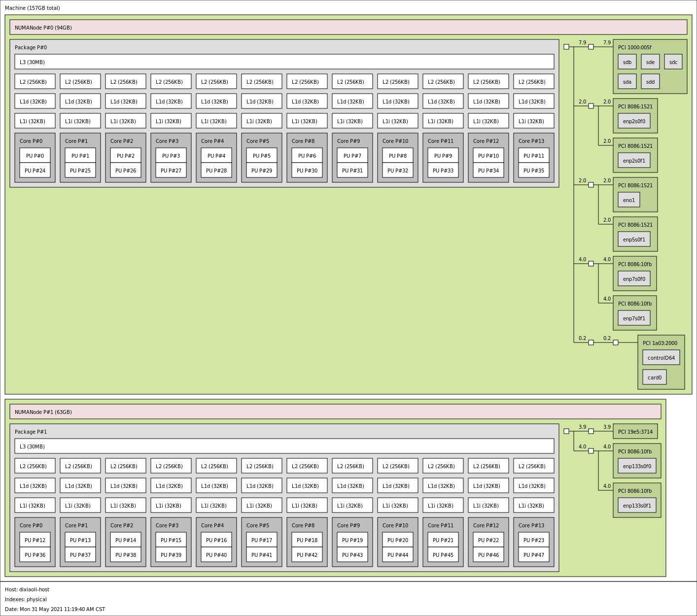
Task: Click the L3 (30MB) cache in Package P#1
Action: point(284,446)
